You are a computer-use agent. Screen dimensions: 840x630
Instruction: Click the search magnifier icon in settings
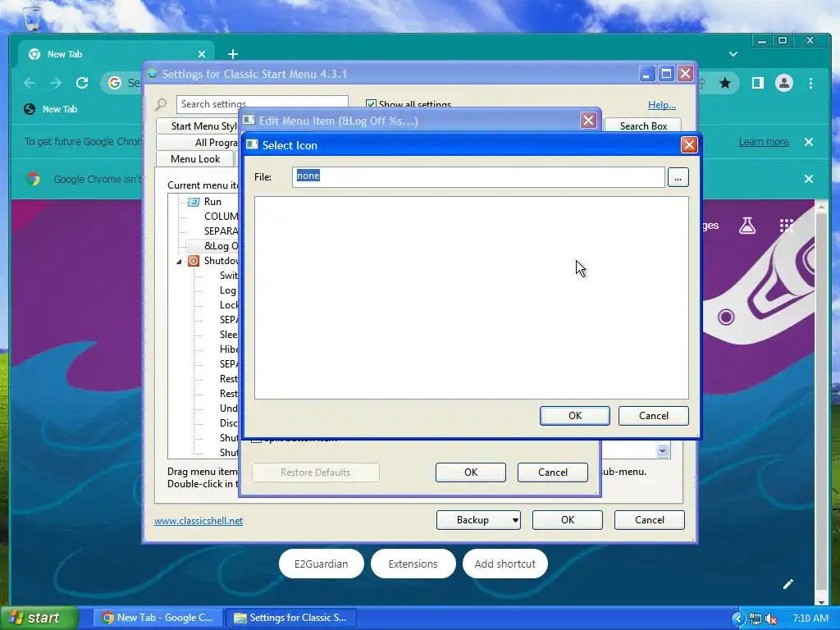[161, 104]
